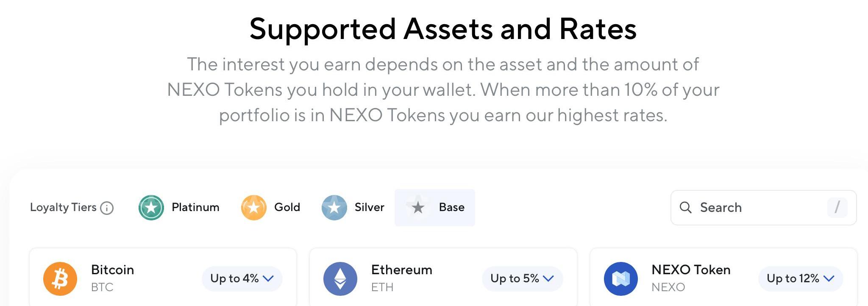Click the Silver star badge icon
Image resolution: width=868 pixels, height=306 pixels.
[334, 208]
